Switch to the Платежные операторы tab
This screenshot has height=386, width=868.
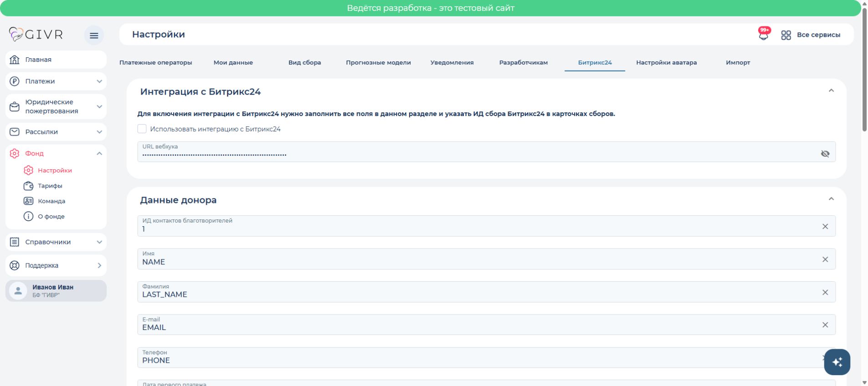[156, 63]
